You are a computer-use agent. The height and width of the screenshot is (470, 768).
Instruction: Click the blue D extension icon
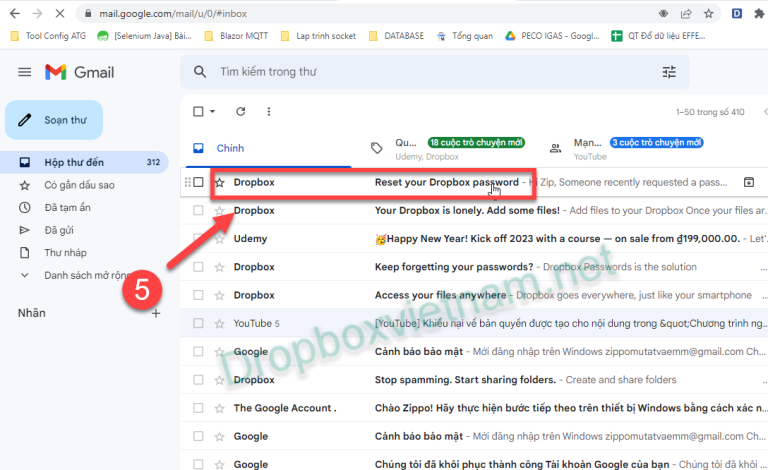click(737, 14)
